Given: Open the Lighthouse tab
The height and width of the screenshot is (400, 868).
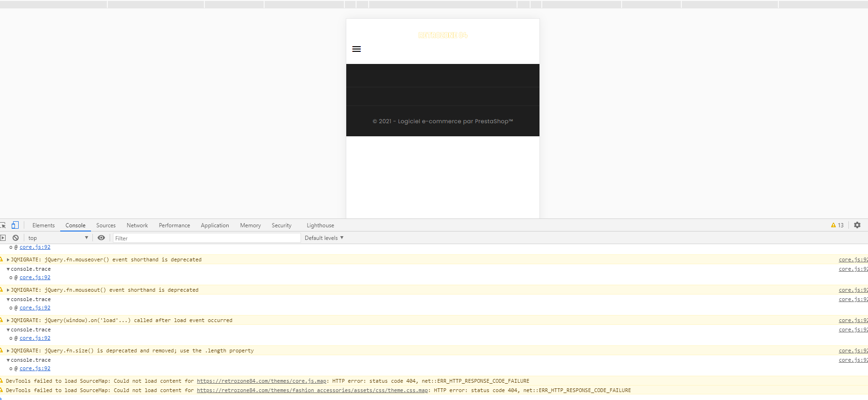Looking at the screenshot, I should tap(321, 225).
